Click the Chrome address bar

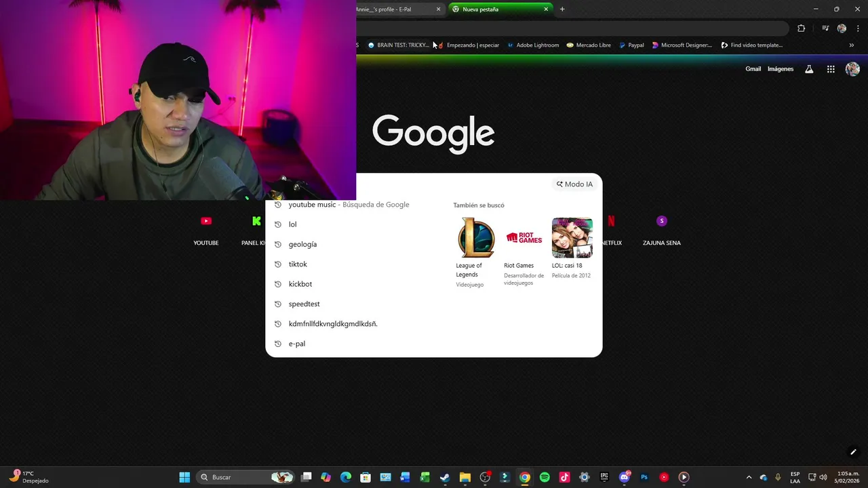pos(572,28)
